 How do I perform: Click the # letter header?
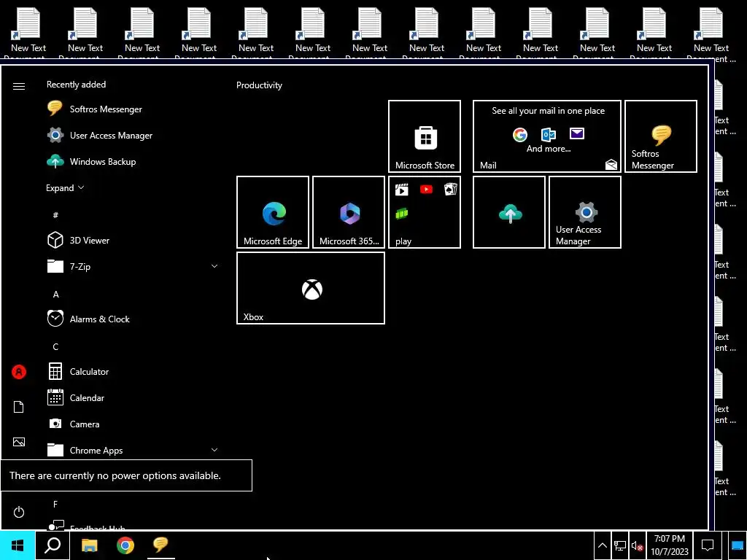click(x=55, y=215)
